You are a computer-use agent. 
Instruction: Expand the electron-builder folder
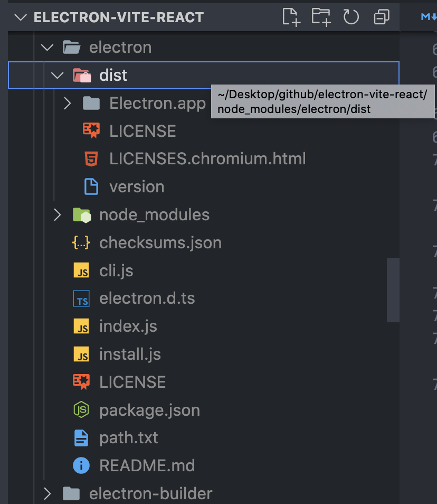pos(46,493)
